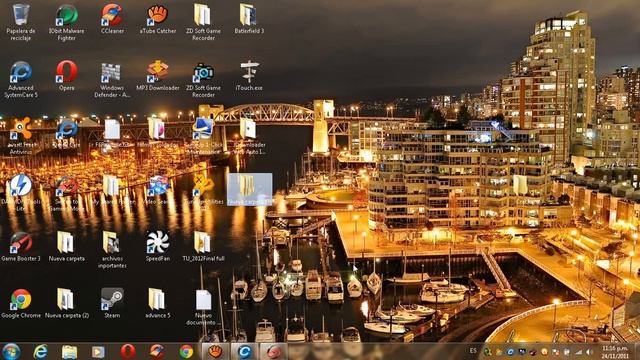Open Windows Media Player taskbar icon

pyautogui.click(x=98, y=351)
